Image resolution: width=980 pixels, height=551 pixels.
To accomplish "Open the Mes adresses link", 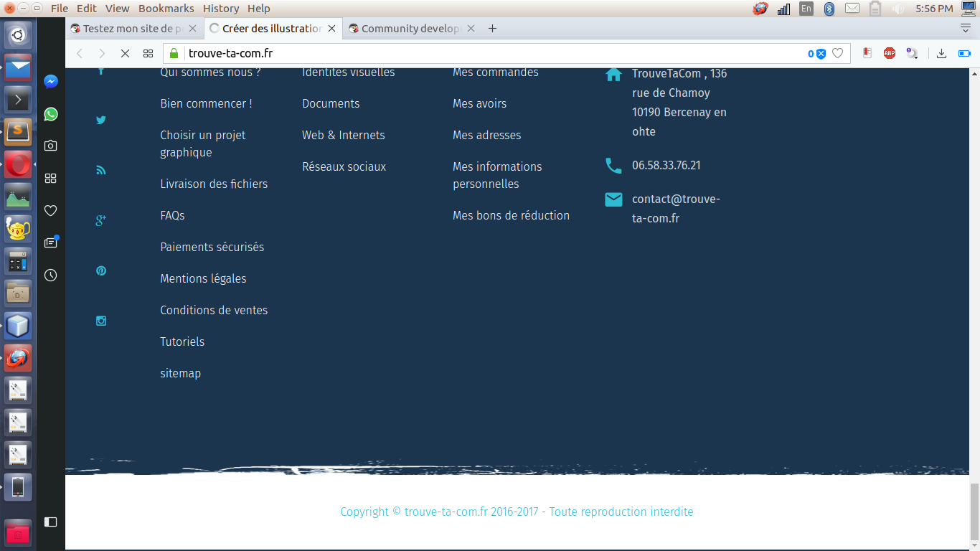I will click(487, 135).
